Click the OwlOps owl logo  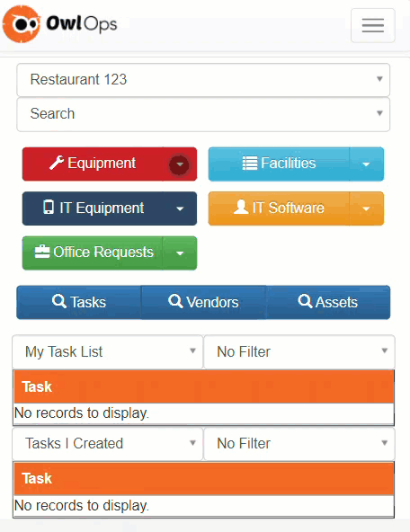22,23
